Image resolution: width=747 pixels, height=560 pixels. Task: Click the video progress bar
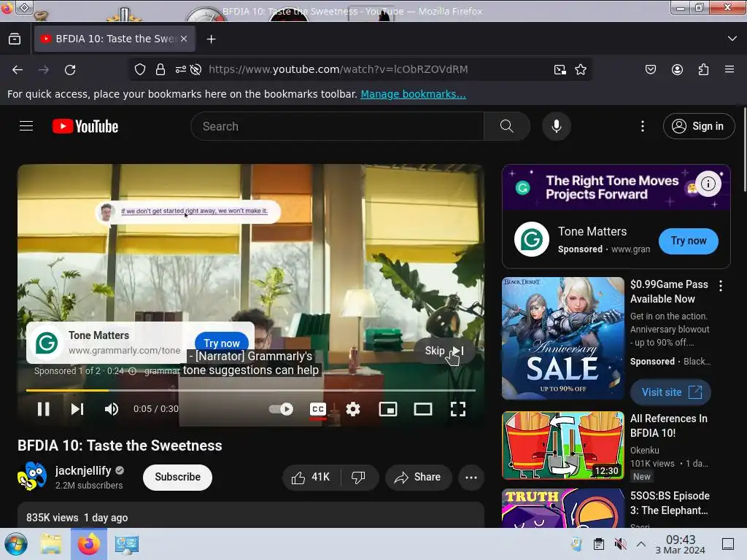(x=251, y=390)
